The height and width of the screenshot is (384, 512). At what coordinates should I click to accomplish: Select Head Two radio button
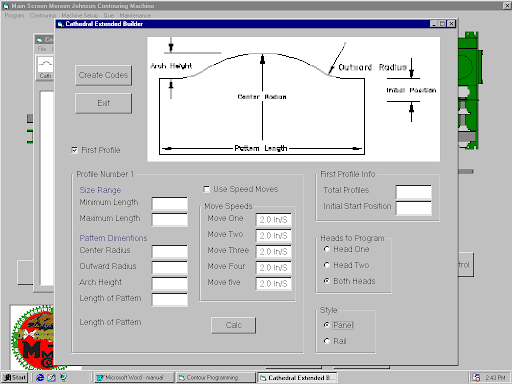tap(327, 265)
